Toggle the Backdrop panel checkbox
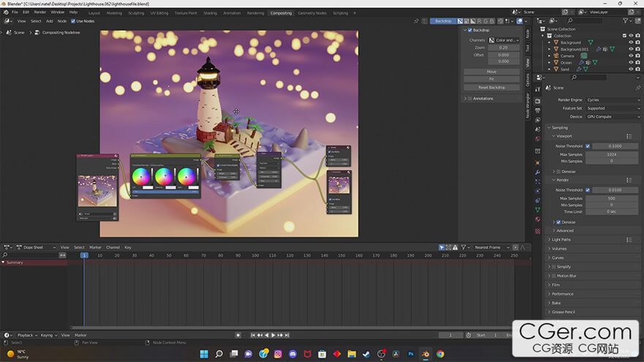The height and width of the screenshot is (362, 644). pyautogui.click(x=471, y=30)
